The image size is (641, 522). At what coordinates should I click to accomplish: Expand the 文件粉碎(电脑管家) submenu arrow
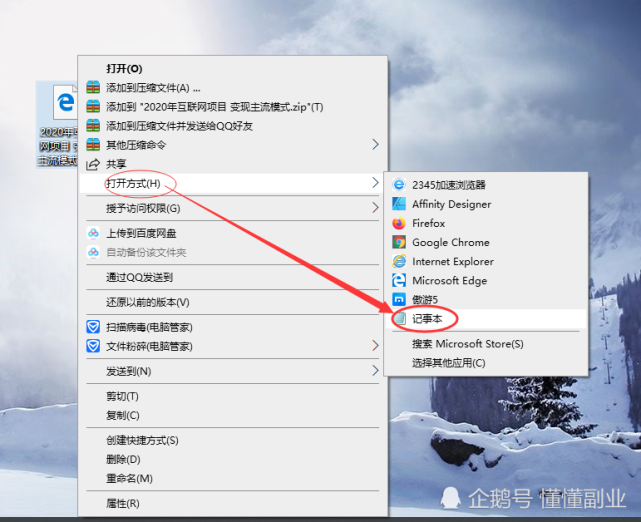point(375,346)
